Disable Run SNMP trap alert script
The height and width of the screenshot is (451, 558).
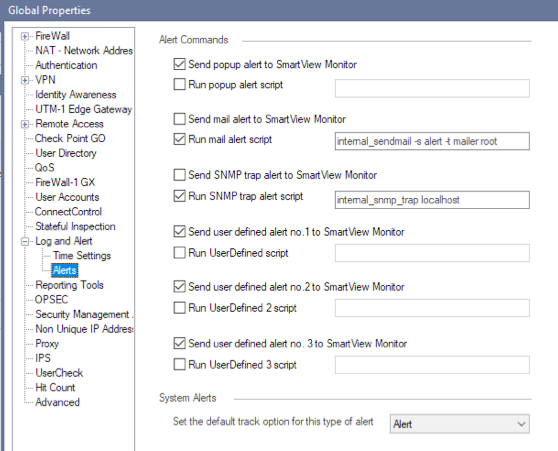179,196
